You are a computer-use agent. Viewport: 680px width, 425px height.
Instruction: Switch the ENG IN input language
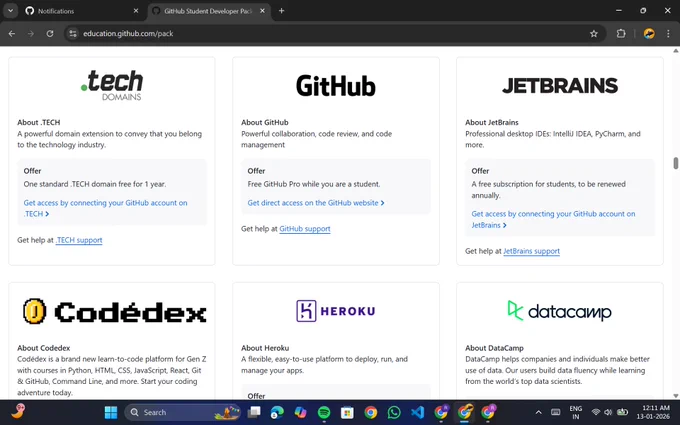(575, 412)
